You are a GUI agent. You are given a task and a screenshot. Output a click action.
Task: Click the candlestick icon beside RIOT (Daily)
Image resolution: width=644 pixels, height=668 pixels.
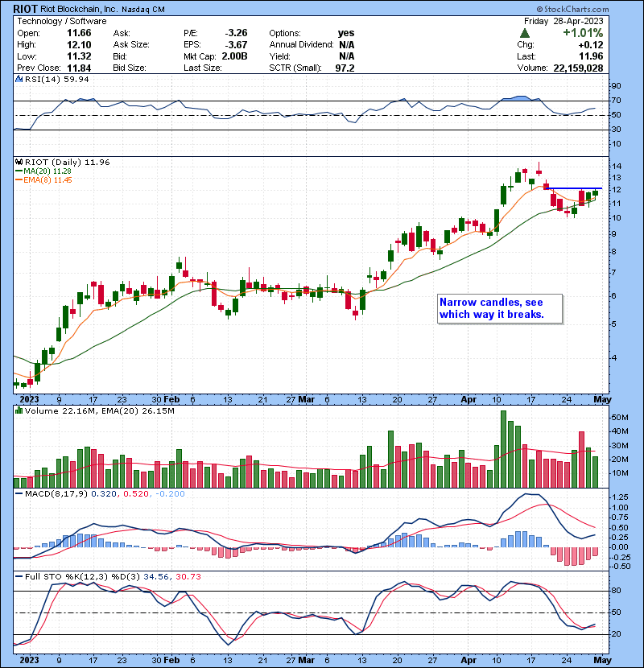coord(19,162)
